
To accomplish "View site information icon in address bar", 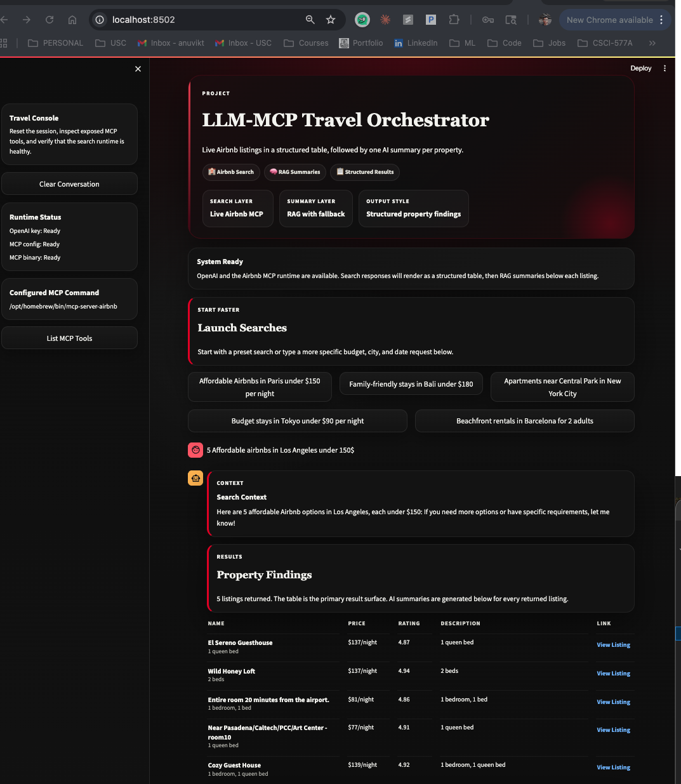I will coord(100,20).
